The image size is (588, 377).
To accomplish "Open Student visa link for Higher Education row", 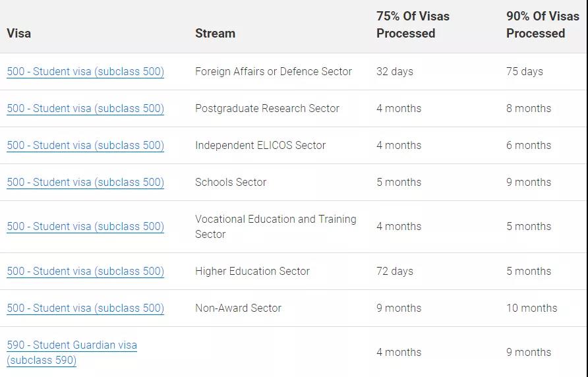I will point(86,271).
